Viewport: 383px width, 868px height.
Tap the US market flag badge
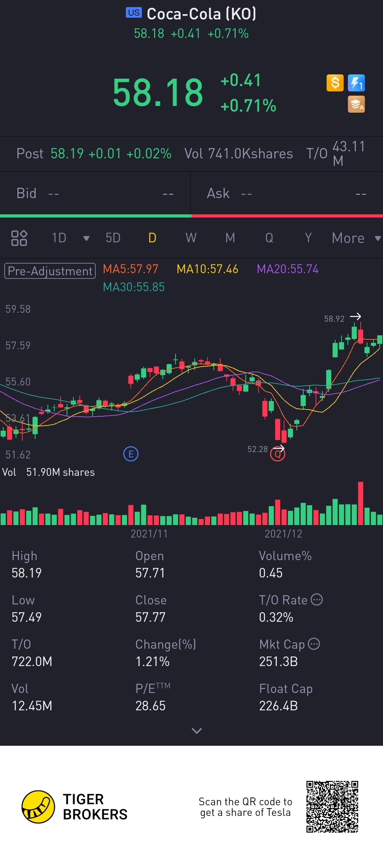(x=134, y=13)
